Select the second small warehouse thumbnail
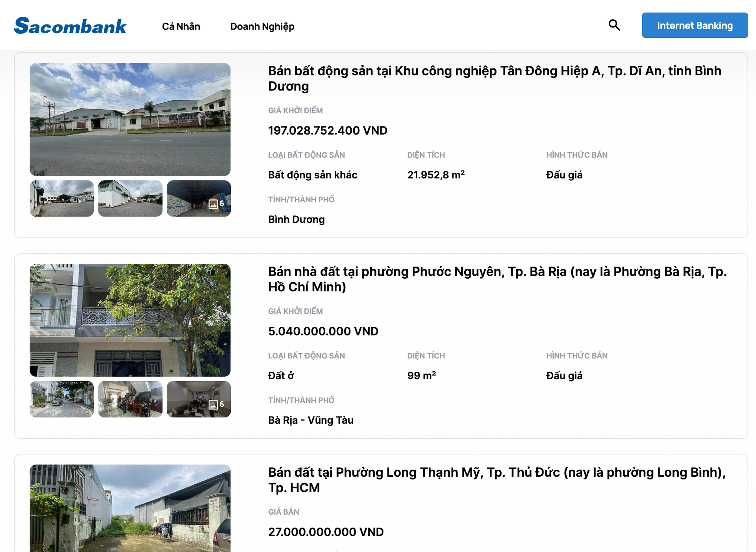This screenshot has width=756, height=552. [x=130, y=198]
